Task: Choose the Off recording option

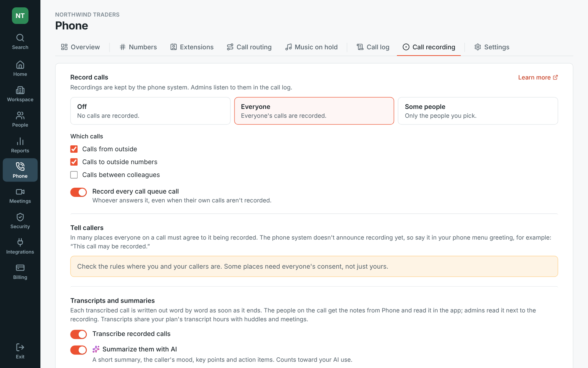Action: (x=150, y=111)
